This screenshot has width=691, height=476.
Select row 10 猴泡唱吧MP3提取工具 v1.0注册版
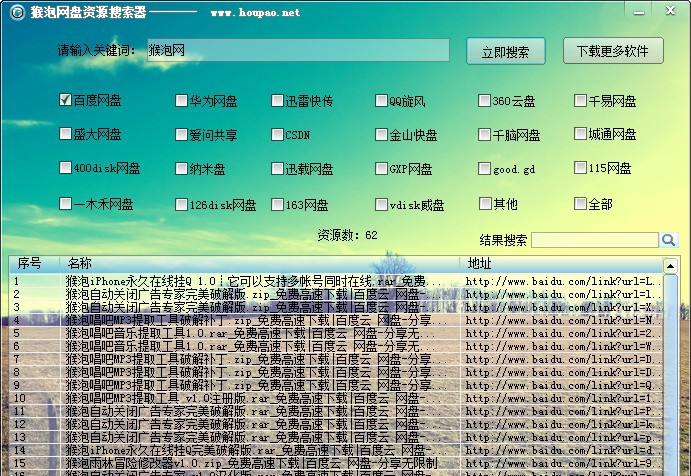coord(336,398)
